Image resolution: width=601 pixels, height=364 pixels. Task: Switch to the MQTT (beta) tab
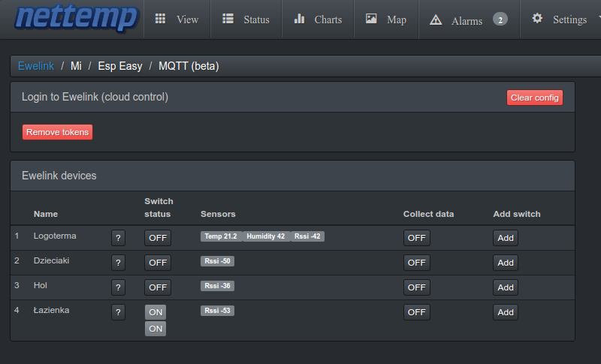click(x=189, y=66)
